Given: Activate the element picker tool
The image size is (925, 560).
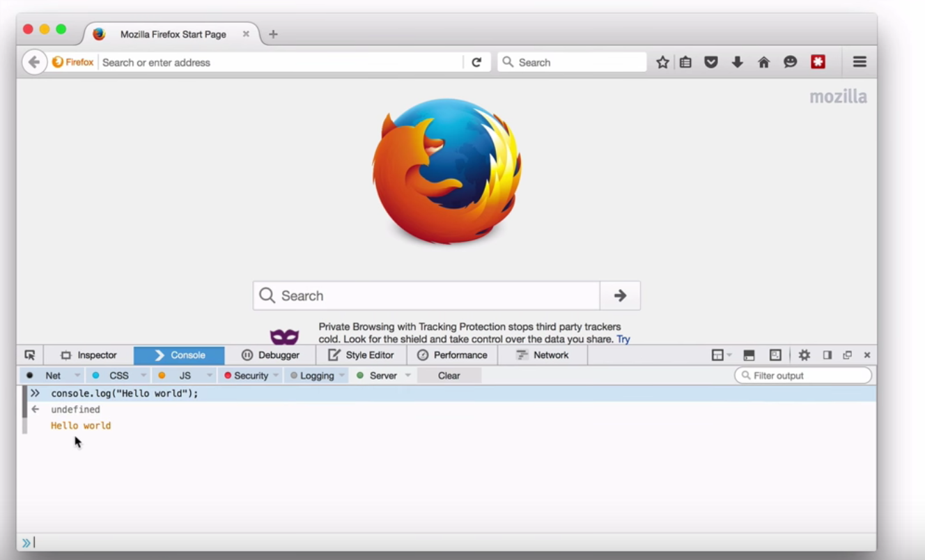Looking at the screenshot, I should point(30,355).
